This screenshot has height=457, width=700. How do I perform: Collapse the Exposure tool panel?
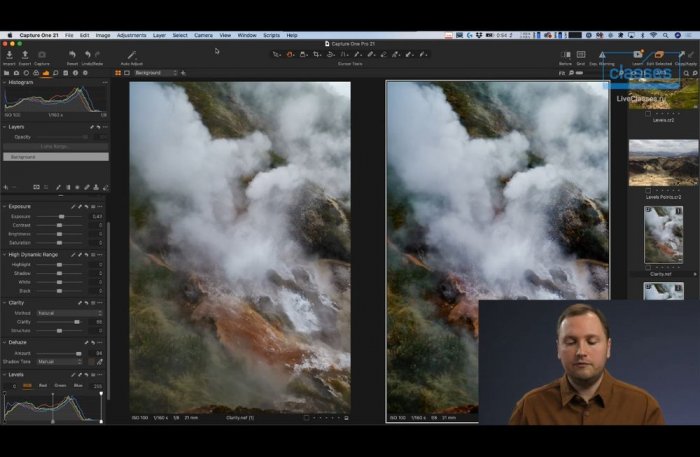(4, 207)
